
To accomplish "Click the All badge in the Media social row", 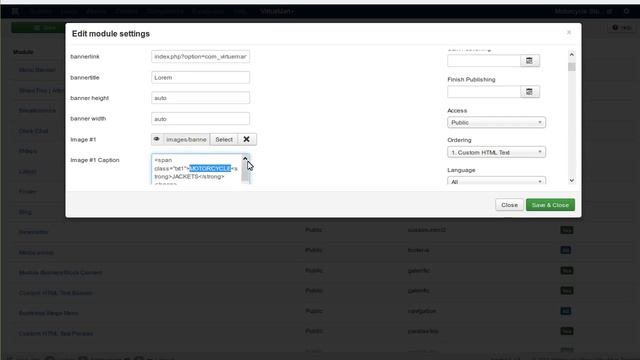I will [565, 250].
